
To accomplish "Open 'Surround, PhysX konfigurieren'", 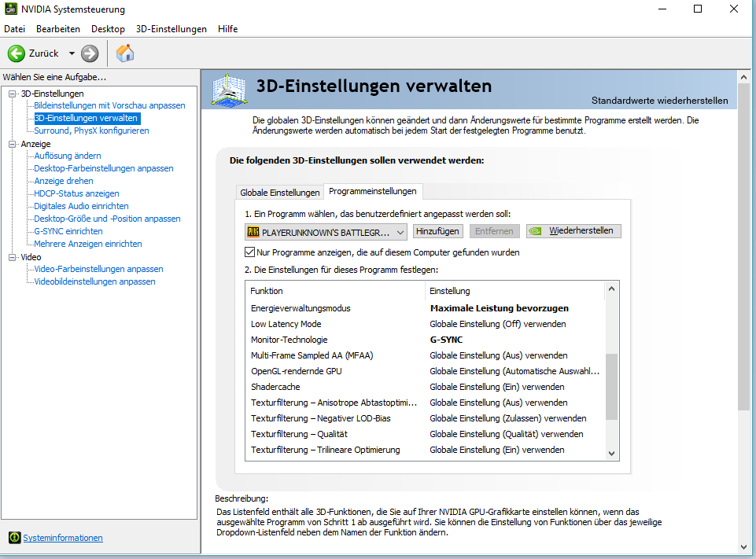I will [x=91, y=131].
